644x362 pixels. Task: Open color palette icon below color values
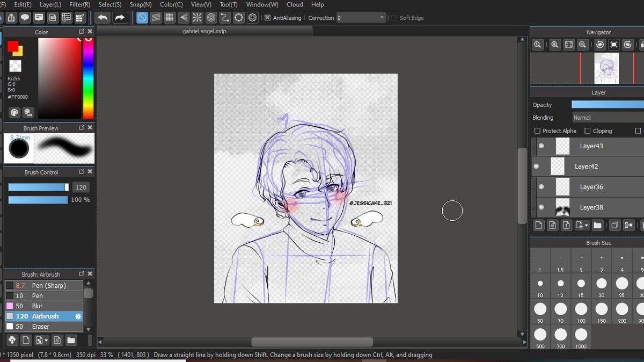pos(14,112)
